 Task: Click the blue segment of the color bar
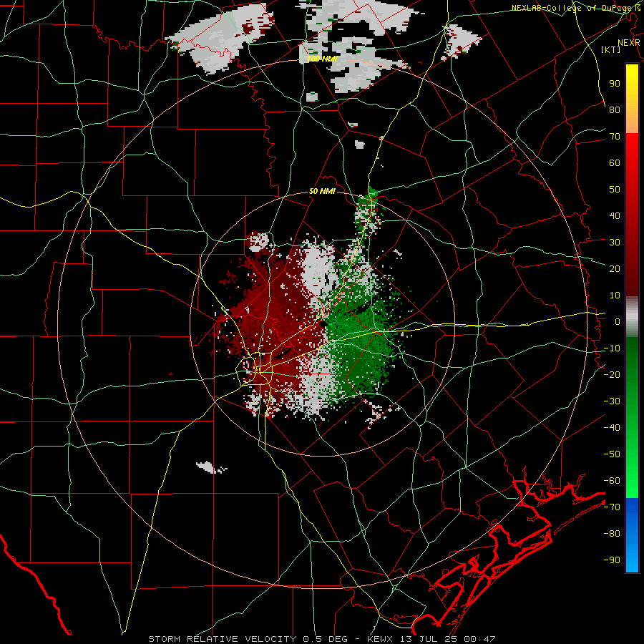[632, 535]
